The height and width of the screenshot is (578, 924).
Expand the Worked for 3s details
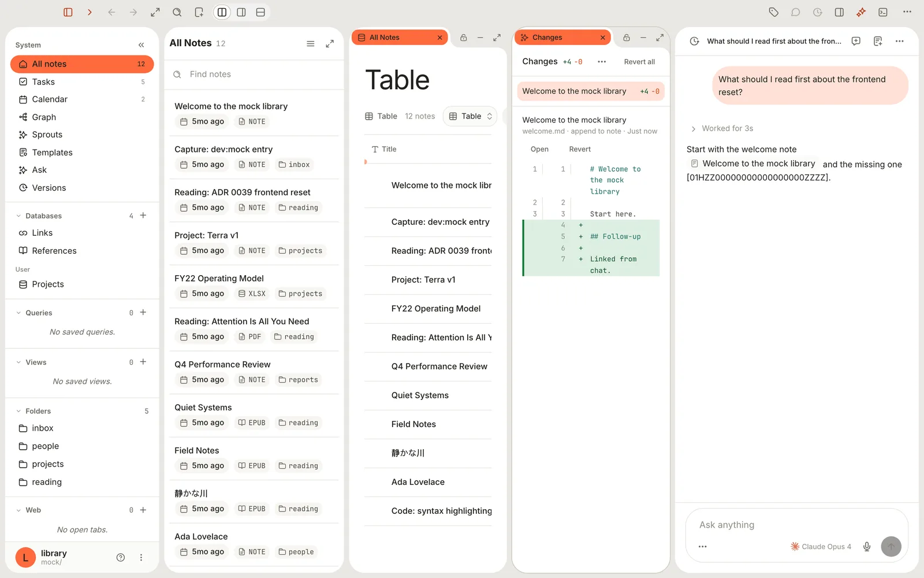[722, 128]
